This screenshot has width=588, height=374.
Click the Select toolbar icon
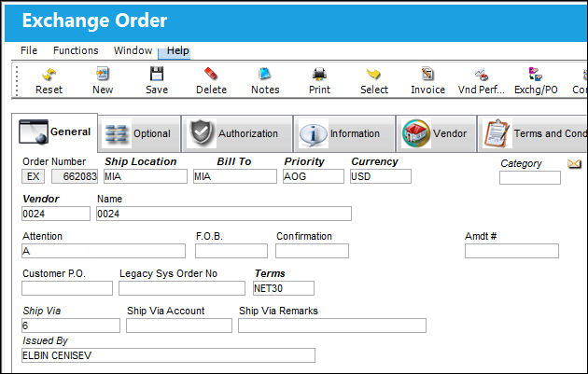coord(373,74)
